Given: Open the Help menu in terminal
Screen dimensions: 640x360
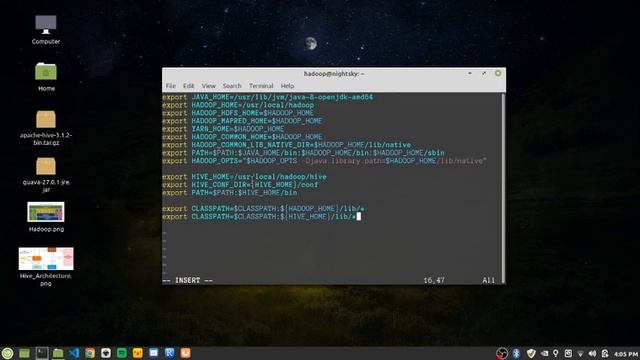Looking at the screenshot, I should point(287,86).
